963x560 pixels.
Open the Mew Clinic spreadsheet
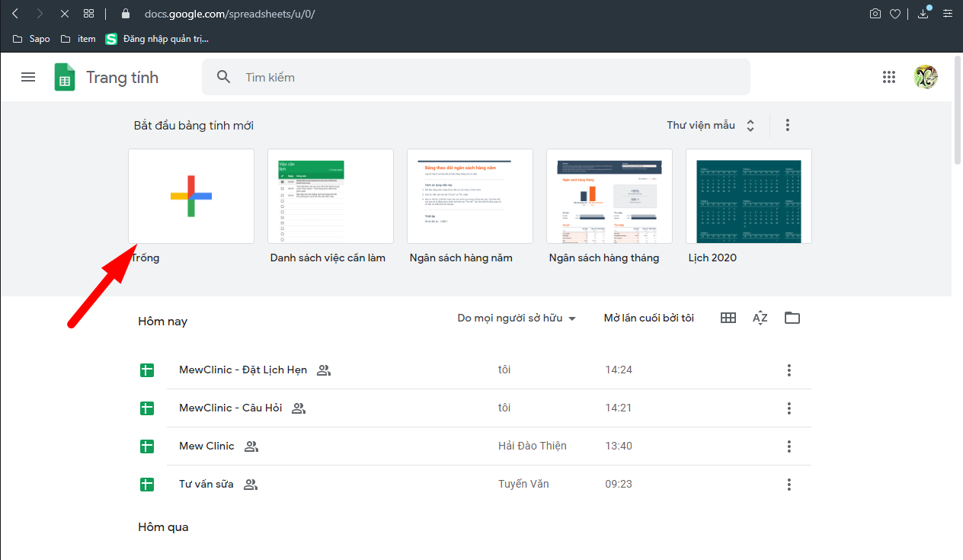[206, 446]
